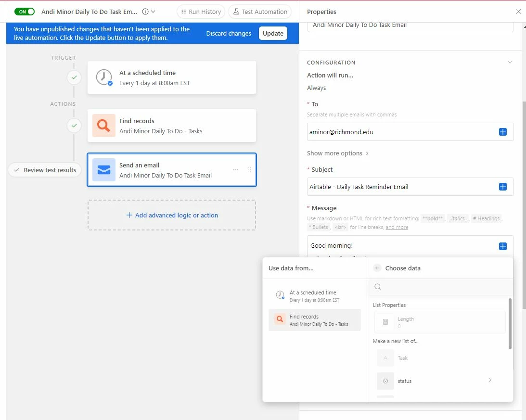Select 'At a scheduled time' data source
This screenshot has width=526, height=420.
pyautogui.click(x=315, y=296)
